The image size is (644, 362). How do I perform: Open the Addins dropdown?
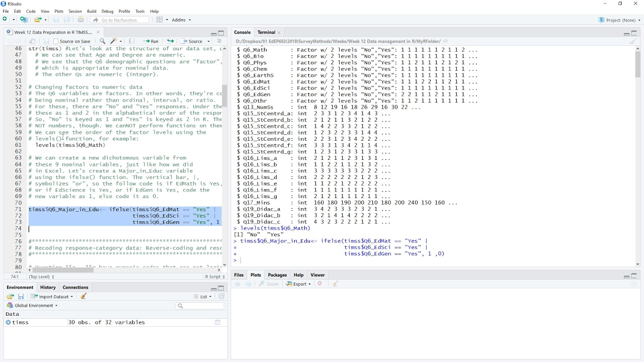click(182, 20)
